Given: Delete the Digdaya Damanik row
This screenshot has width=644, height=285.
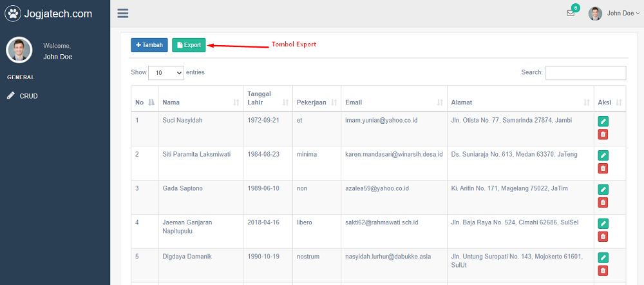Looking at the screenshot, I should 603,270.
